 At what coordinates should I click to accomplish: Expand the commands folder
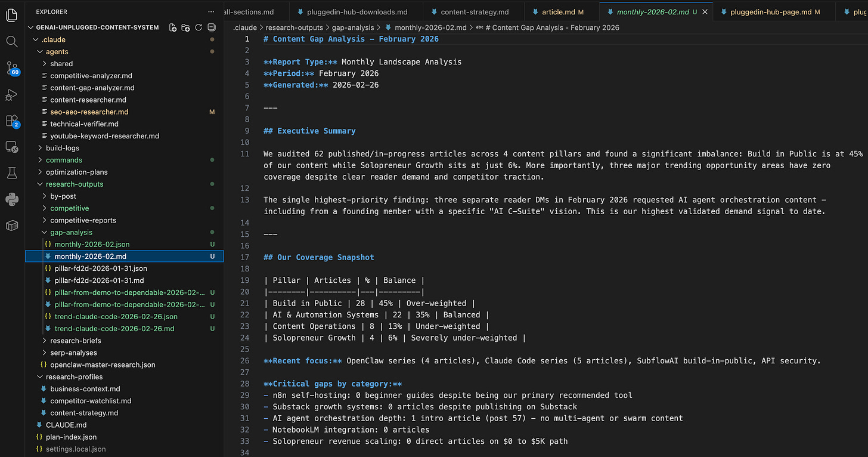pos(40,160)
